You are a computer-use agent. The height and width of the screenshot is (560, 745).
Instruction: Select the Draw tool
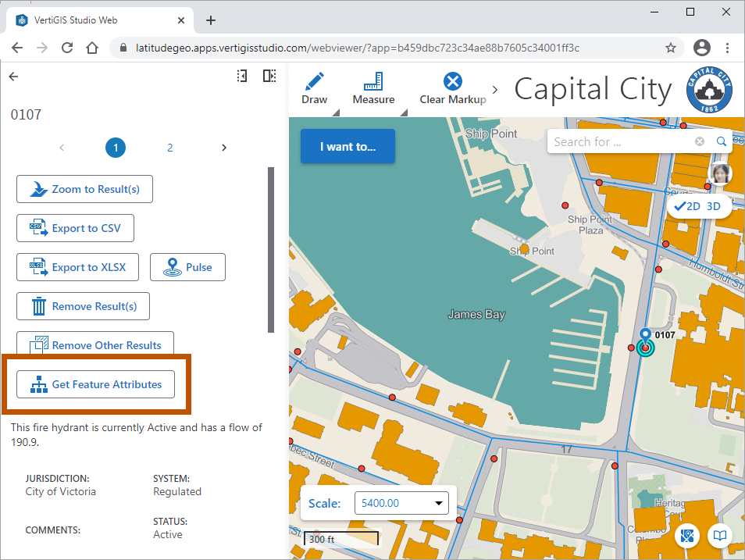coord(315,84)
